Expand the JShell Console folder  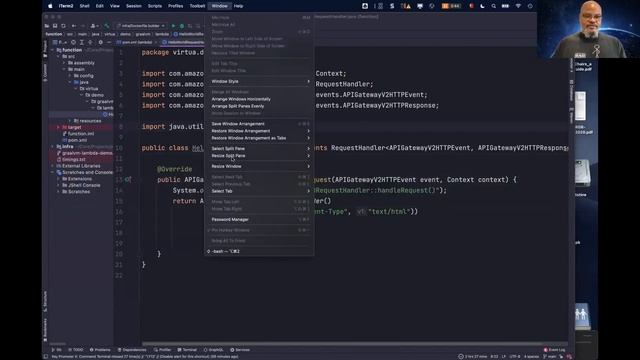tap(58, 185)
